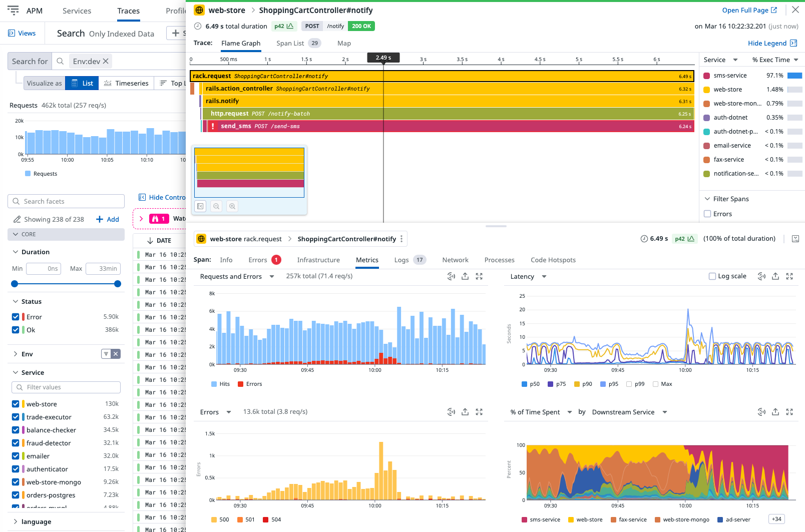Click the Hide Legend button

coord(768,43)
